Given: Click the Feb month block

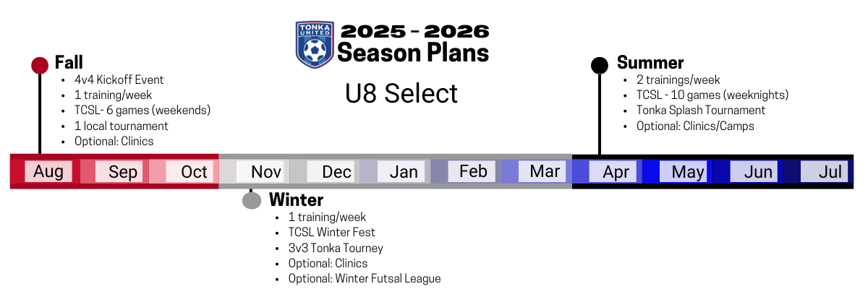Looking at the screenshot, I should (472, 171).
